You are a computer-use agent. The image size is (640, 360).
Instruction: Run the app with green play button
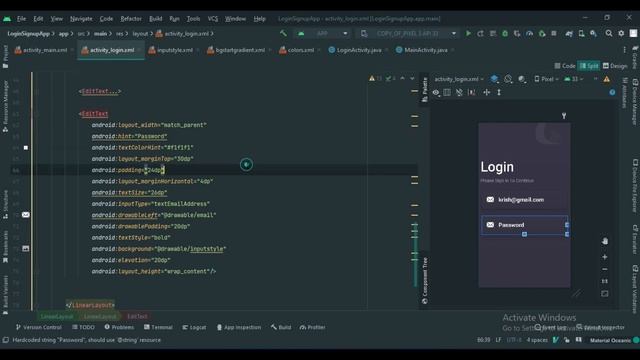[468, 33]
